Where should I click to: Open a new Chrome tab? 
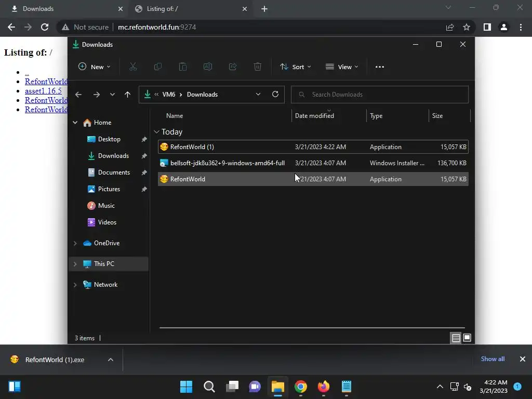[x=264, y=9]
